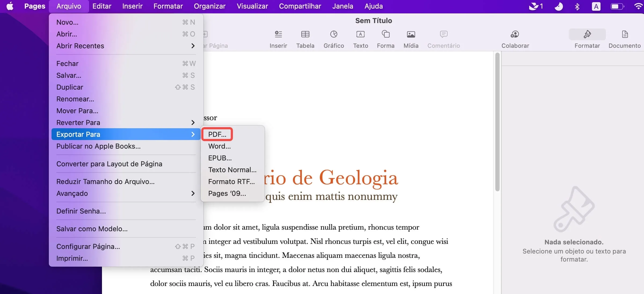Open the Gráfico chart tool
644x294 pixels.
pyautogui.click(x=334, y=39)
